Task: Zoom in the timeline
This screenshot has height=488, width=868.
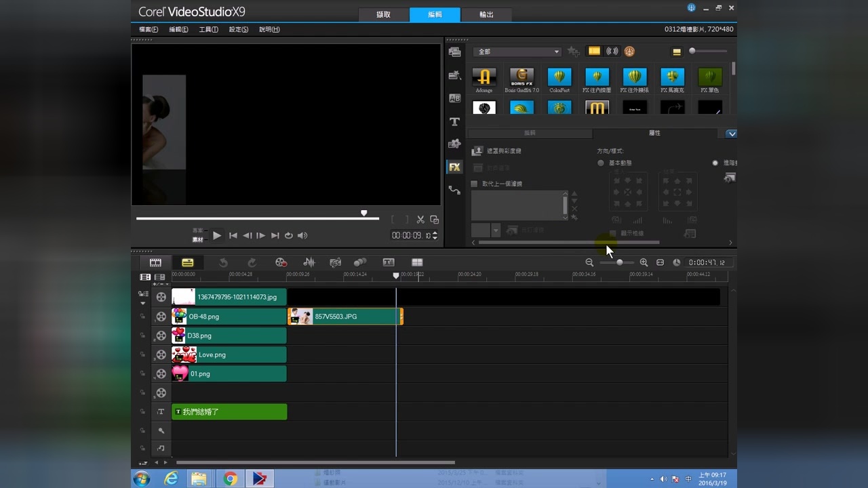Action: point(644,262)
